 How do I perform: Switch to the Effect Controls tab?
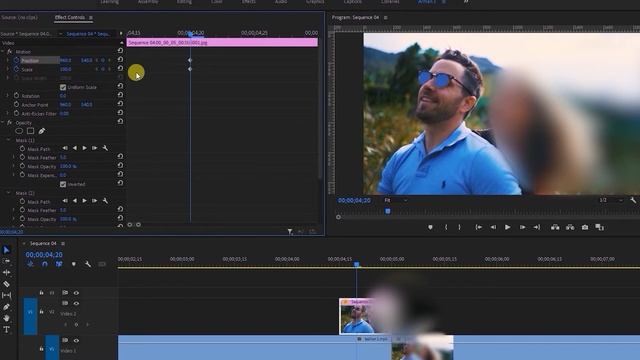70,18
